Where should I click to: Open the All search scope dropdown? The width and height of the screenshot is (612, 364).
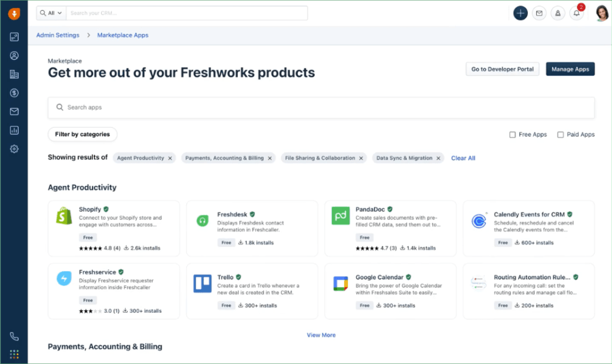point(51,13)
